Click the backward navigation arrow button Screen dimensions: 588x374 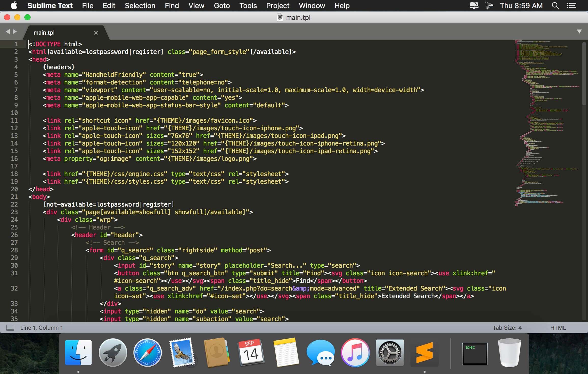click(7, 32)
